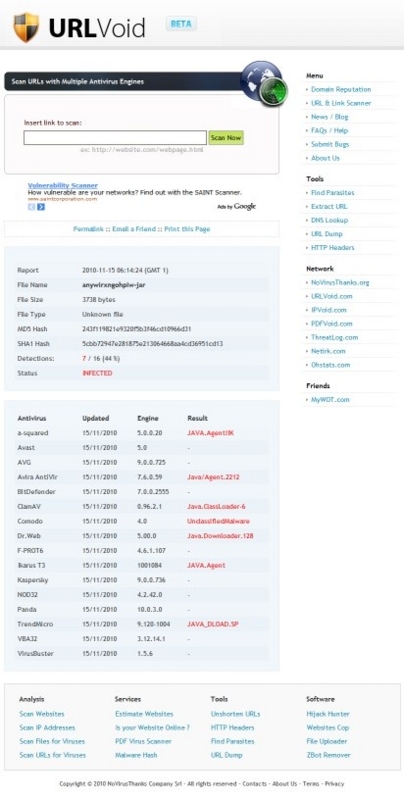Screen dimensions: 404x800
Task: Go to next ad arrow
Action: click(x=41, y=207)
